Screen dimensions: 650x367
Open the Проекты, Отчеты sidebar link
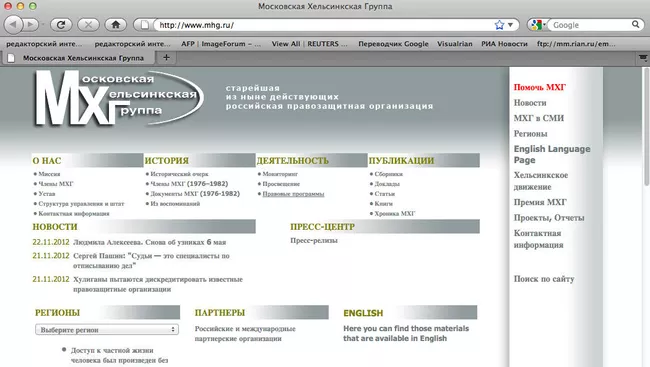click(549, 217)
